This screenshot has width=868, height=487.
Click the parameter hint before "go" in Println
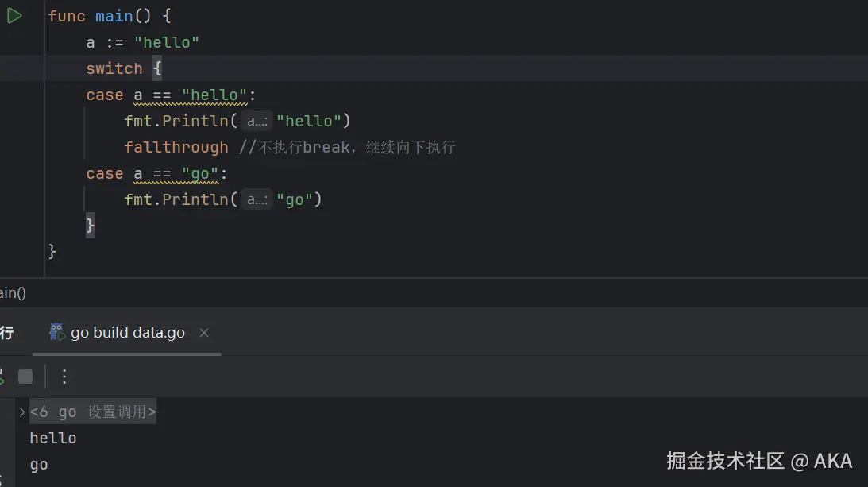[257, 199]
